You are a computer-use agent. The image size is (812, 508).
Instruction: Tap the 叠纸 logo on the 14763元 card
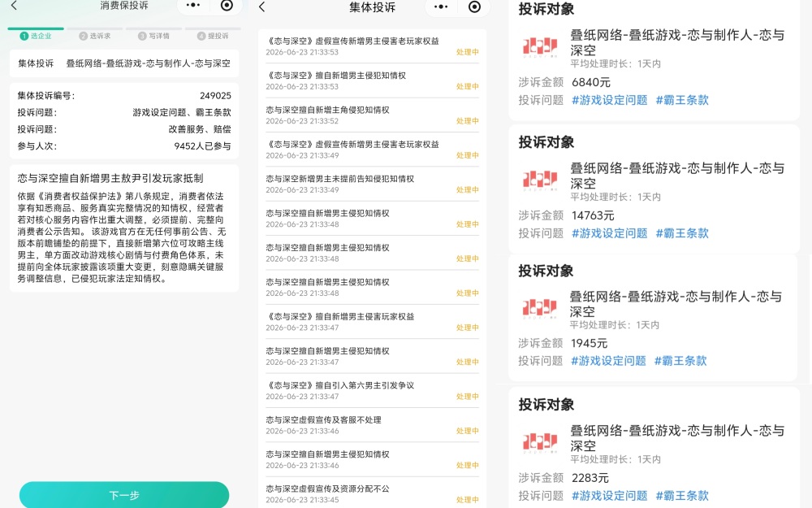pos(540,180)
